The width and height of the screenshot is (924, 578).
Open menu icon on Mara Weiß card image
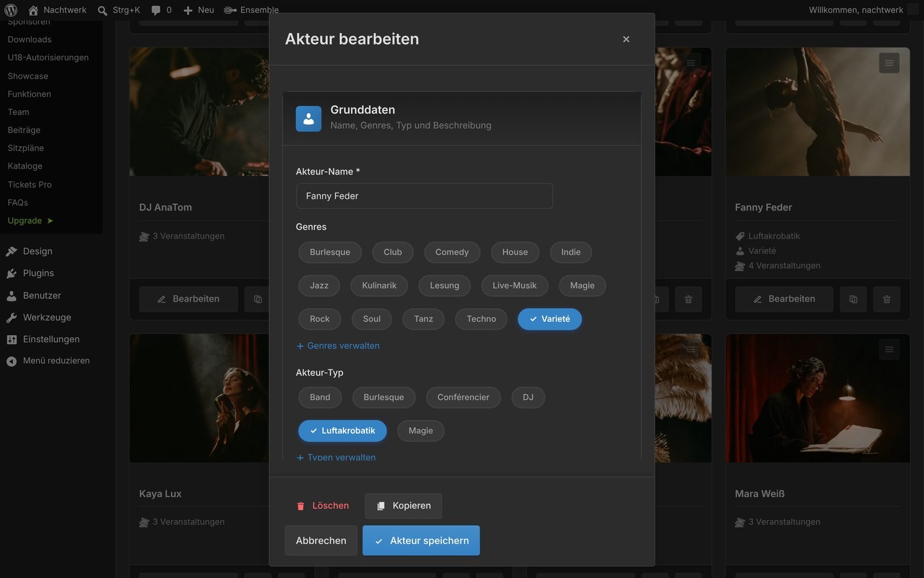click(x=889, y=349)
